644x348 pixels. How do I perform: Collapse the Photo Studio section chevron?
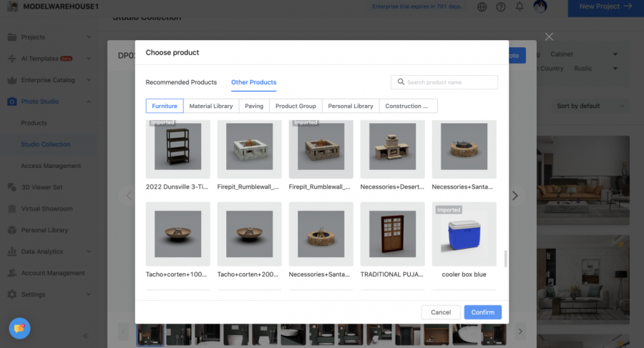[x=89, y=101]
